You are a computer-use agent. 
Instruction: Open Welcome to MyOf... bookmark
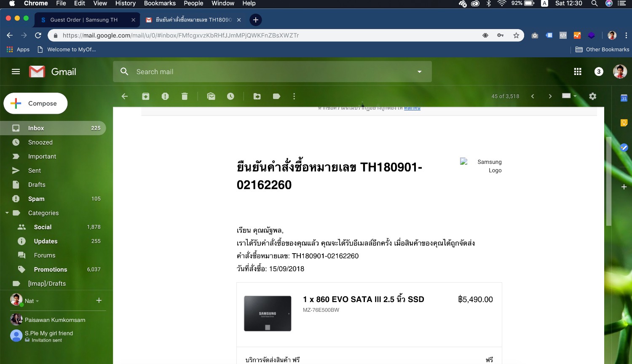[67, 49]
